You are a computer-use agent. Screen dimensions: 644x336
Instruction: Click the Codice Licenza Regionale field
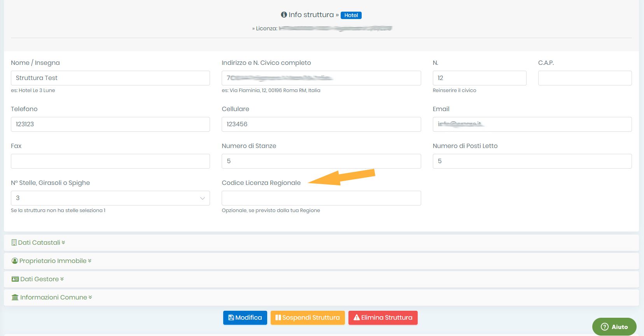tap(321, 198)
